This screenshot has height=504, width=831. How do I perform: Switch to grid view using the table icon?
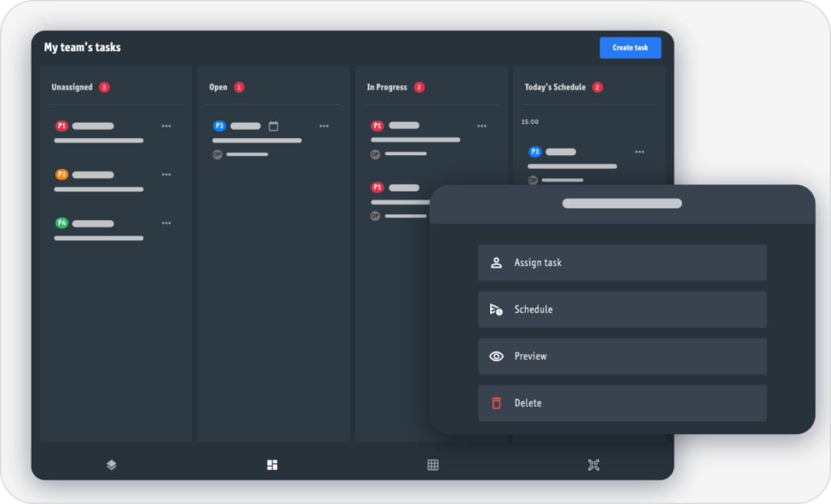coord(433,465)
